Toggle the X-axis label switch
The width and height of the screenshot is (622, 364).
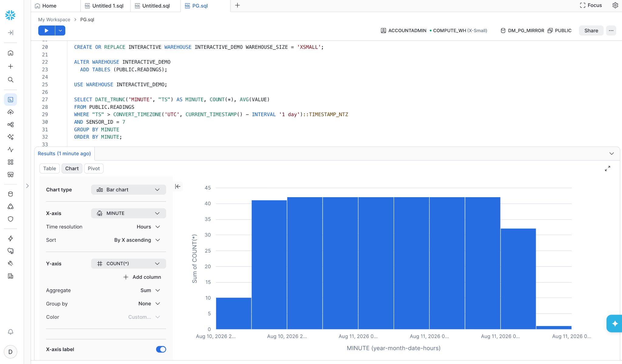161,349
